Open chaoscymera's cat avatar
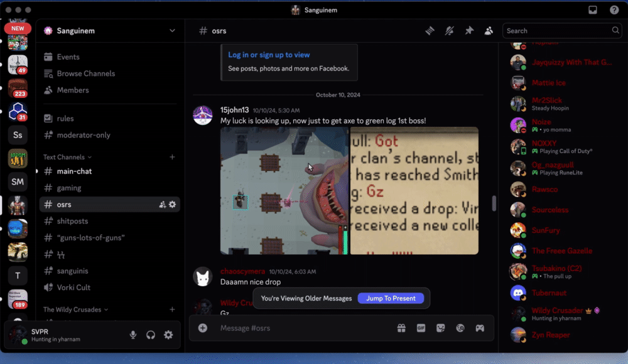 point(203,277)
